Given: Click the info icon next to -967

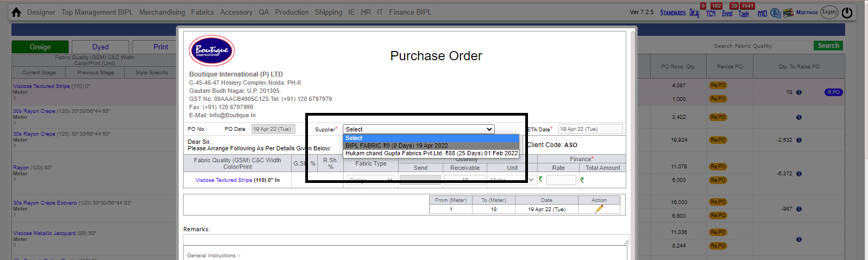Looking at the screenshot, I should pyautogui.click(x=799, y=209).
